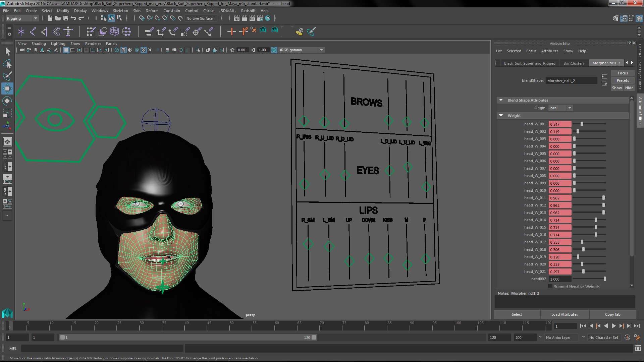Screen dimensions: 644x362
Task: Toggle the view transform ON button
Action: click(x=274, y=50)
